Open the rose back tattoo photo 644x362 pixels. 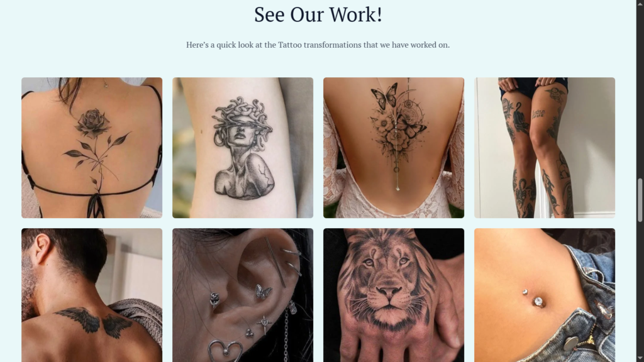click(x=92, y=148)
